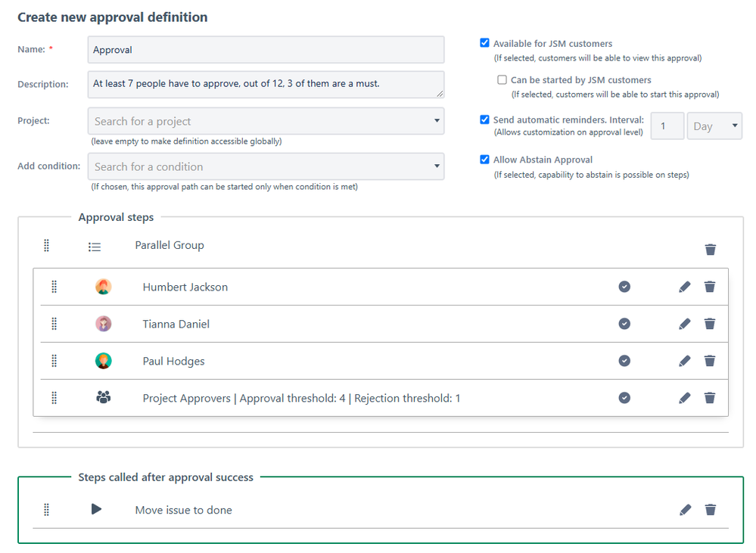Click the play icon for Move issue to done
756x553 pixels.
pos(96,509)
